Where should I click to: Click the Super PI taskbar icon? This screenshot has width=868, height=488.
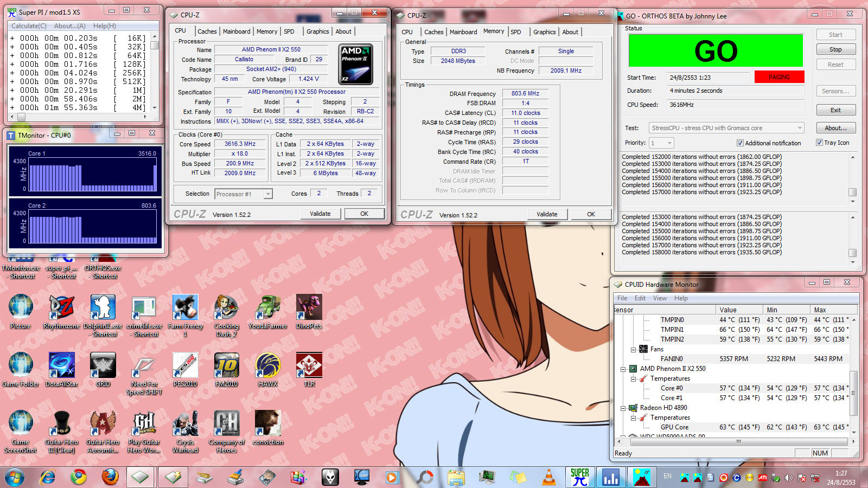[580, 477]
